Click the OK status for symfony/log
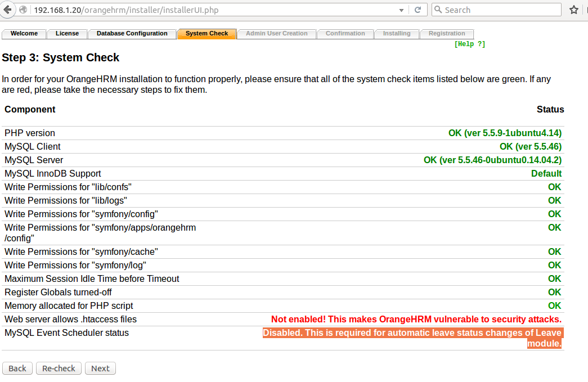Viewport: 588px width, 382px height. click(555, 265)
